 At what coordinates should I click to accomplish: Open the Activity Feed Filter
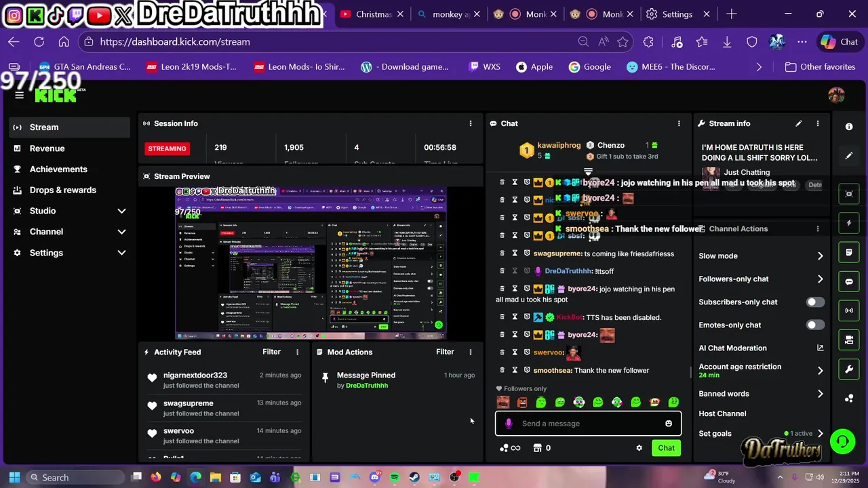tap(271, 352)
